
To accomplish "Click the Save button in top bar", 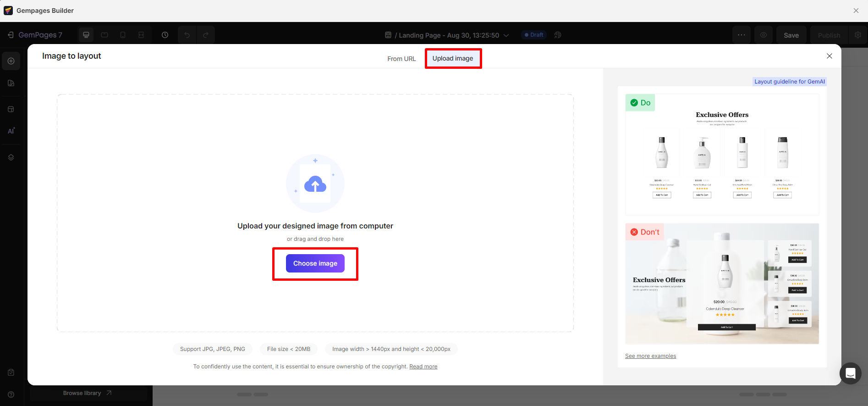I will [791, 35].
